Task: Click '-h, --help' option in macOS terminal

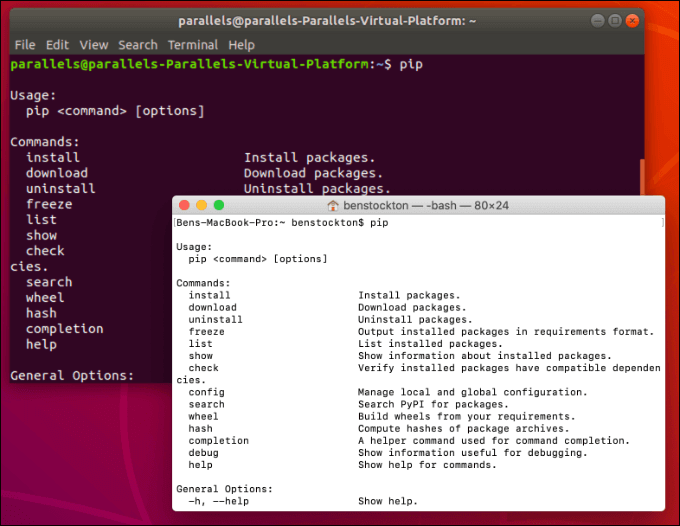Action: 219,502
